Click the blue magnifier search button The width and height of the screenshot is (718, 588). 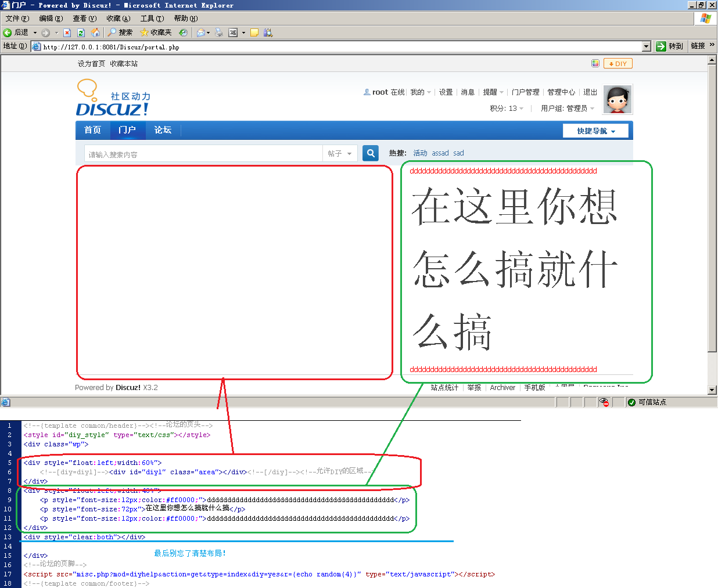[x=371, y=153]
